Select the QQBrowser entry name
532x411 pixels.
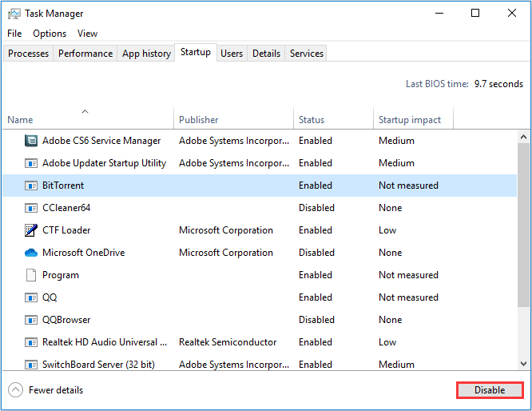pyautogui.click(x=66, y=320)
